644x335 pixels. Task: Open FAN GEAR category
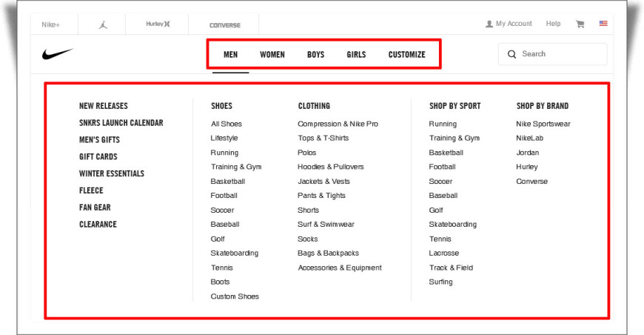[95, 208]
